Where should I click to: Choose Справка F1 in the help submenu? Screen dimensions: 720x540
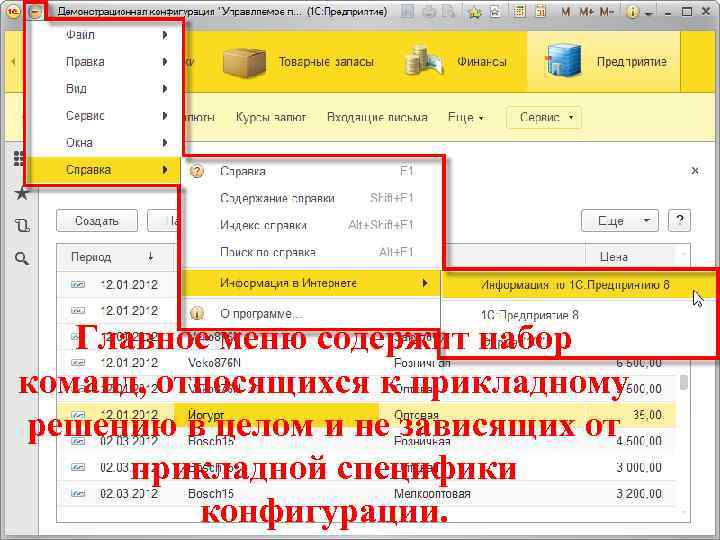[x=312, y=171]
